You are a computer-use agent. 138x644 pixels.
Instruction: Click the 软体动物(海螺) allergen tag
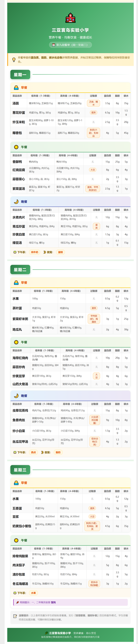(94, 584)
